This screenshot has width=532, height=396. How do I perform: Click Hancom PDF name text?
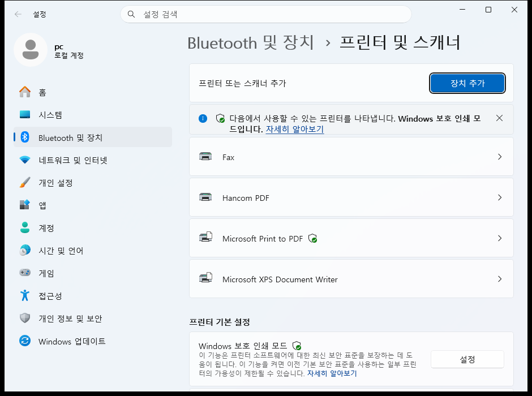click(246, 198)
